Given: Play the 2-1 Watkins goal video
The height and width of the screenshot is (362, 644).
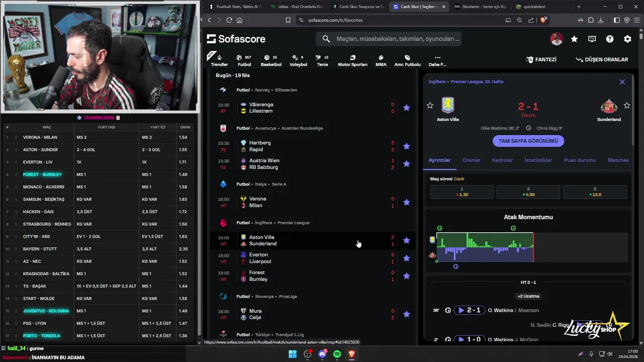Looking at the screenshot, I should point(469,310).
